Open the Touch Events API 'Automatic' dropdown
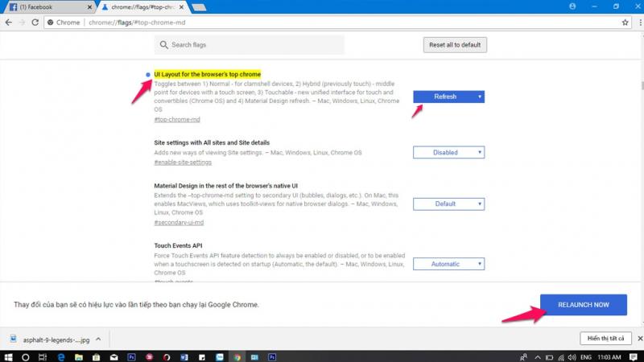Image resolution: width=644 pixels, height=362 pixels. 448,264
